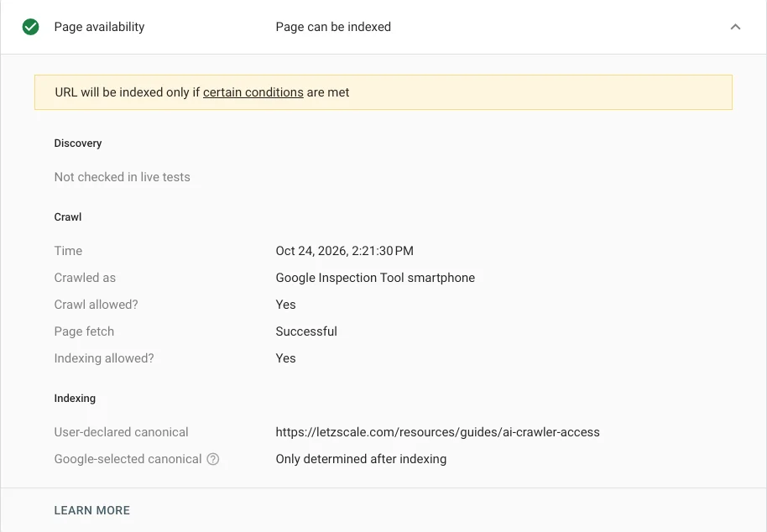Image resolution: width=767 pixels, height=532 pixels.
Task: Click the Discovery section heading
Action: [x=78, y=143]
